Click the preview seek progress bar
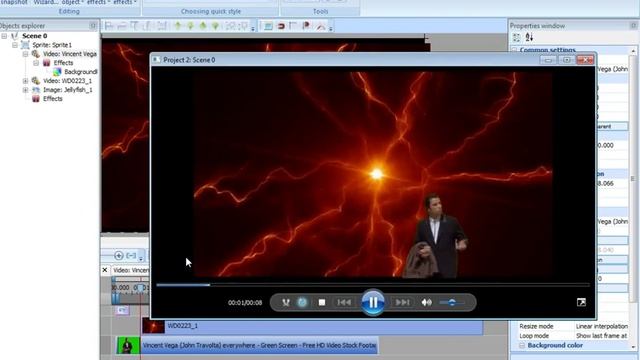 click(373, 285)
